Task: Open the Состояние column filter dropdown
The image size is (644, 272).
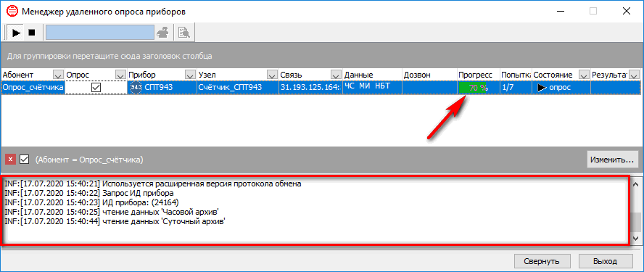Action: point(584,75)
